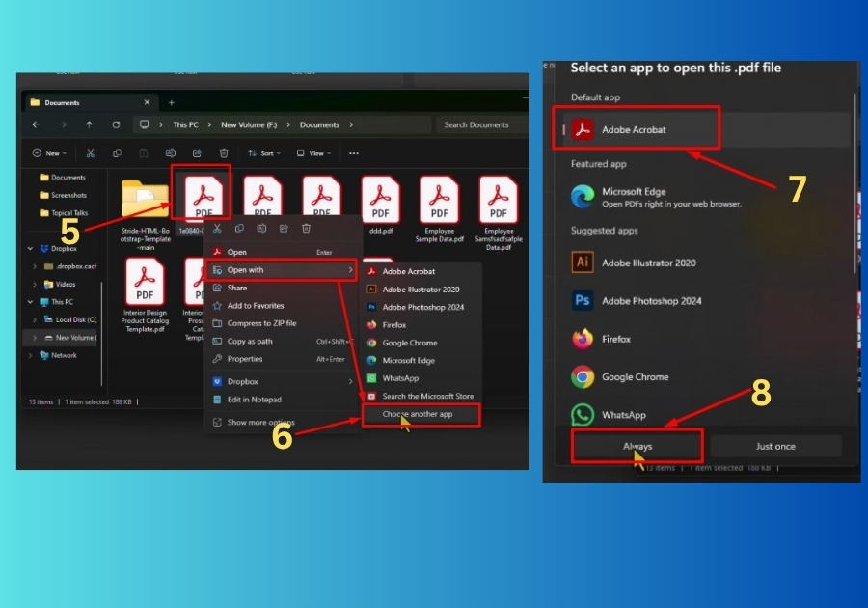The width and height of the screenshot is (868, 608).
Task: Open the three-dot See more menu
Action: pyautogui.click(x=354, y=153)
